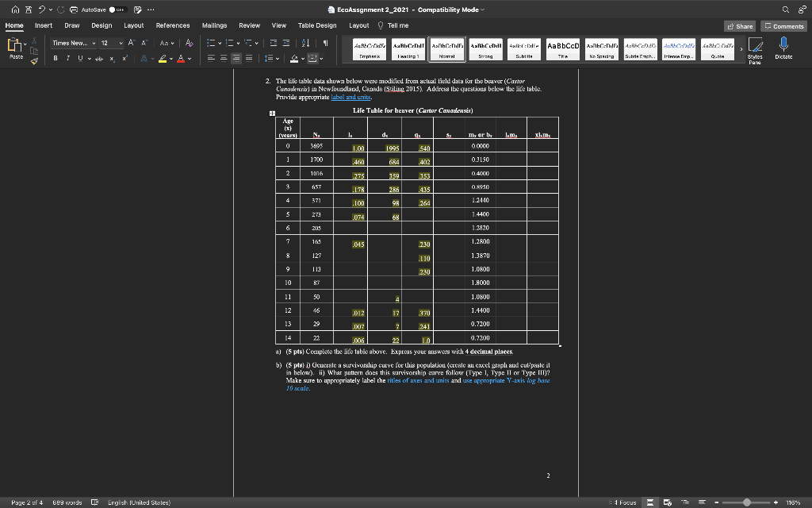
Task: Expand the numbered list options arrow
Action: point(238,43)
